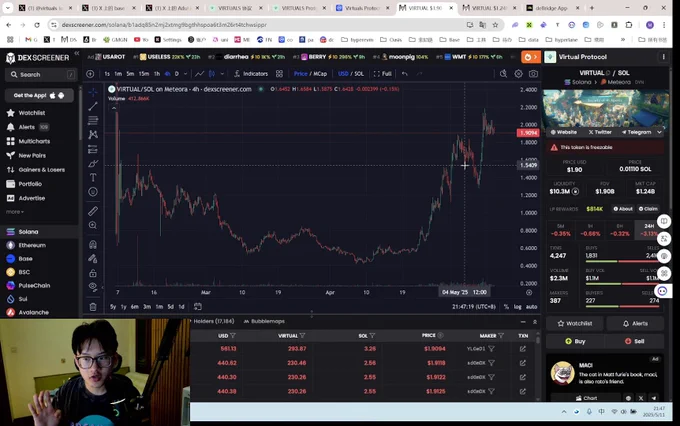Select the crosshair cursor tool in chart toolbar
680x426 pixels.
(x=93, y=92)
